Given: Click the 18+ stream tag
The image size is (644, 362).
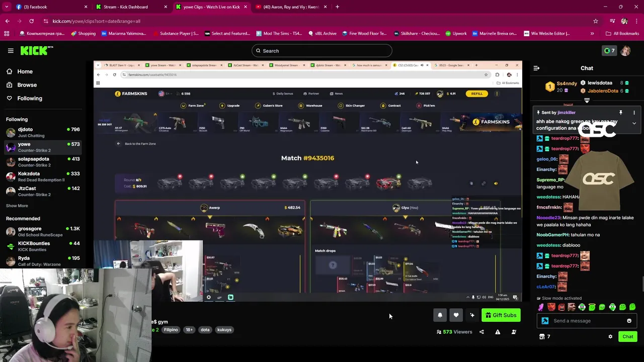Looking at the screenshot, I should [189, 330].
